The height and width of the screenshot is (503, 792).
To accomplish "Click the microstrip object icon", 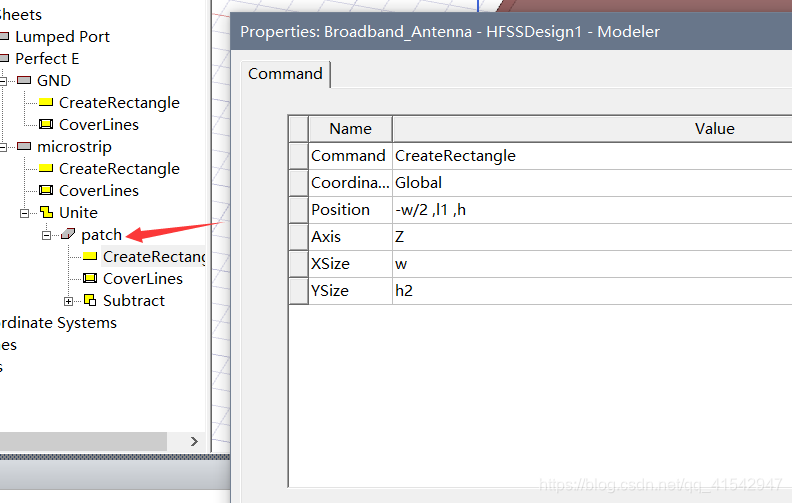I will (24, 146).
